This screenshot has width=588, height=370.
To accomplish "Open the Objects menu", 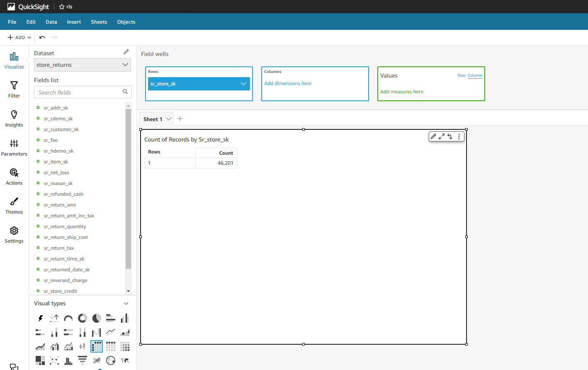I will coord(126,22).
